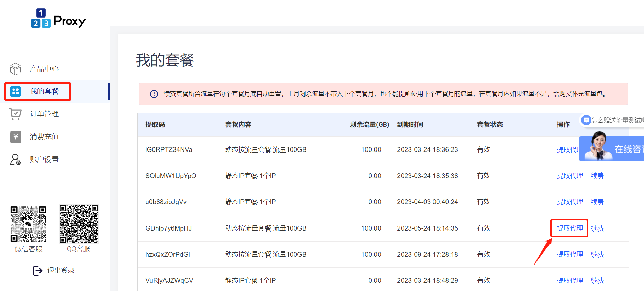Click the 123Proxy logo
Image resolution: width=644 pixels, height=291 pixels.
(58, 19)
